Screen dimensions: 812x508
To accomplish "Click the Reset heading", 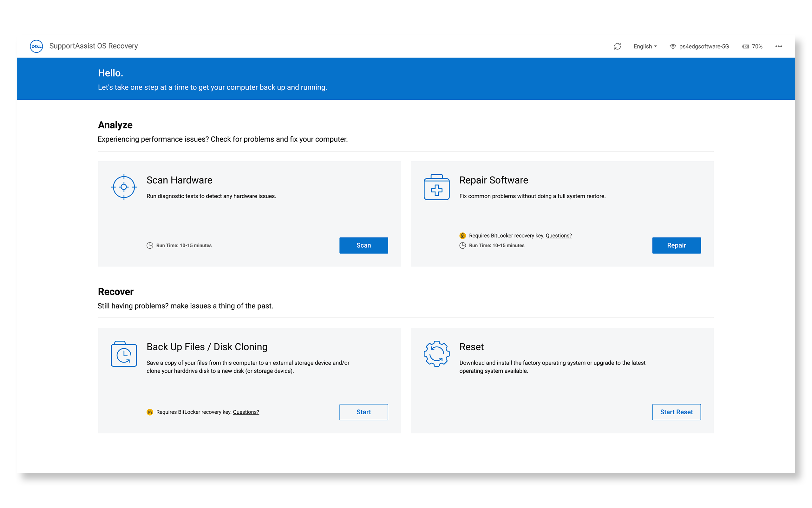I will point(471,347).
